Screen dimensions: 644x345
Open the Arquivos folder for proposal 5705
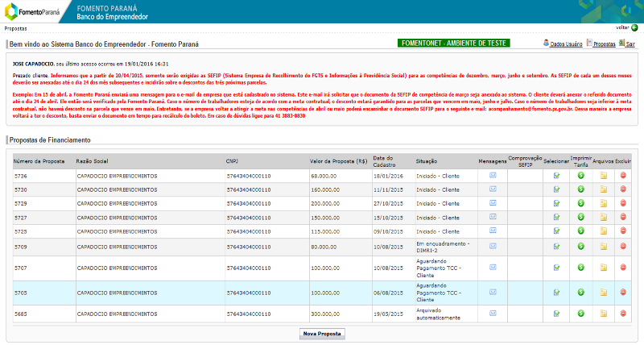(603, 293)
